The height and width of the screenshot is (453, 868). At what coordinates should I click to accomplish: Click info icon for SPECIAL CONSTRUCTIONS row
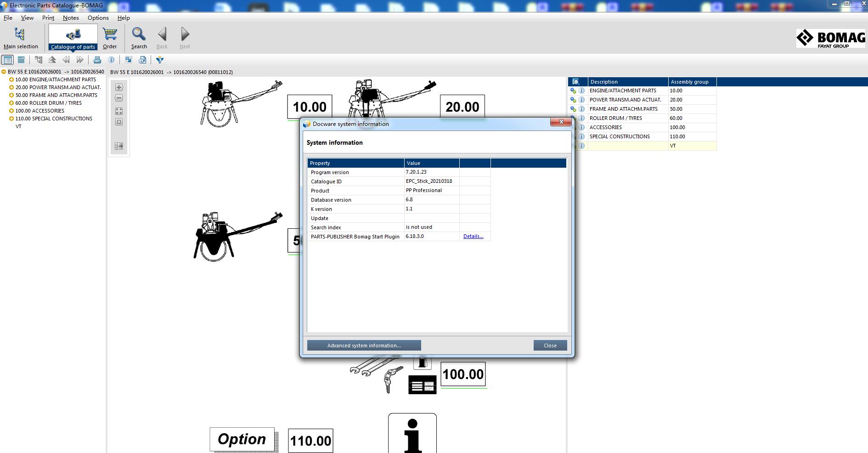pos(581,136)
